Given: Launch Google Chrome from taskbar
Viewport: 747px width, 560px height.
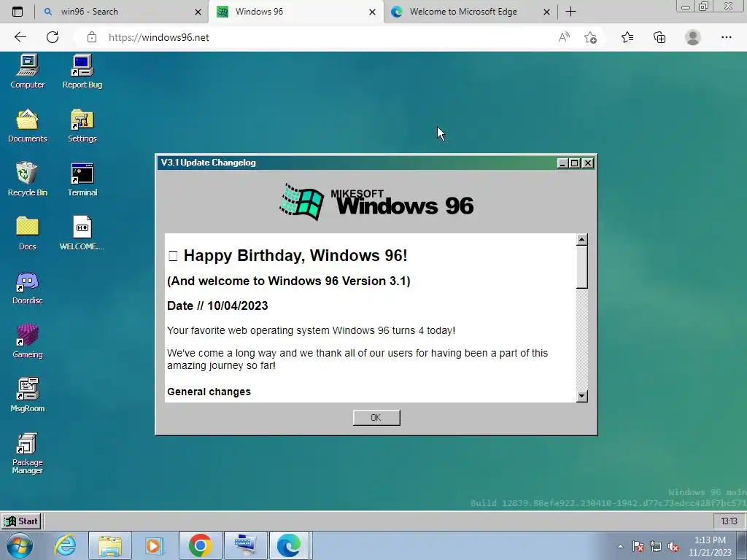Looking at the screenshot, I should [200, 545].
